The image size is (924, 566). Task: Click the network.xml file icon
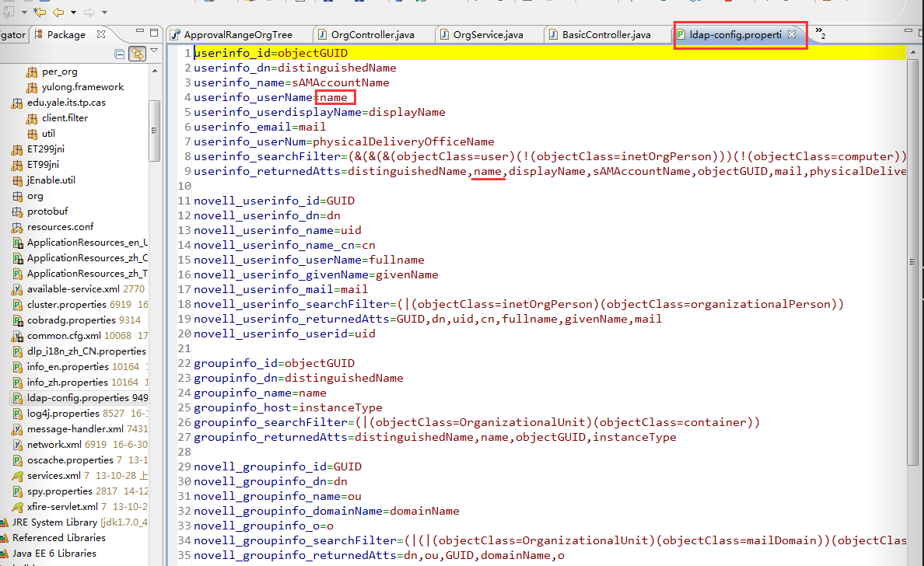[17, 445]
